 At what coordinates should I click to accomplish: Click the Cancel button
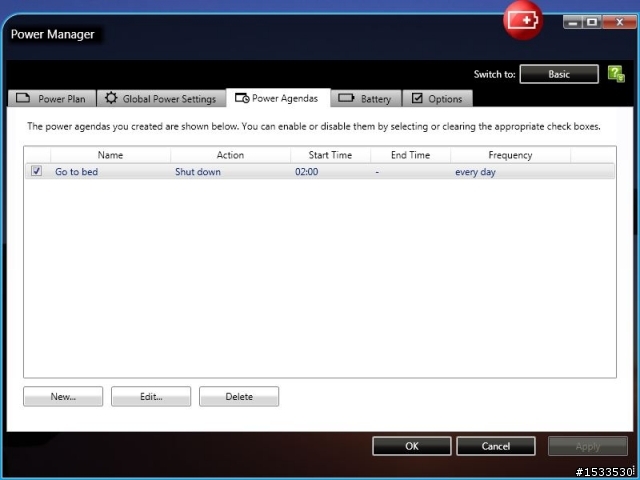coord(496,446)
